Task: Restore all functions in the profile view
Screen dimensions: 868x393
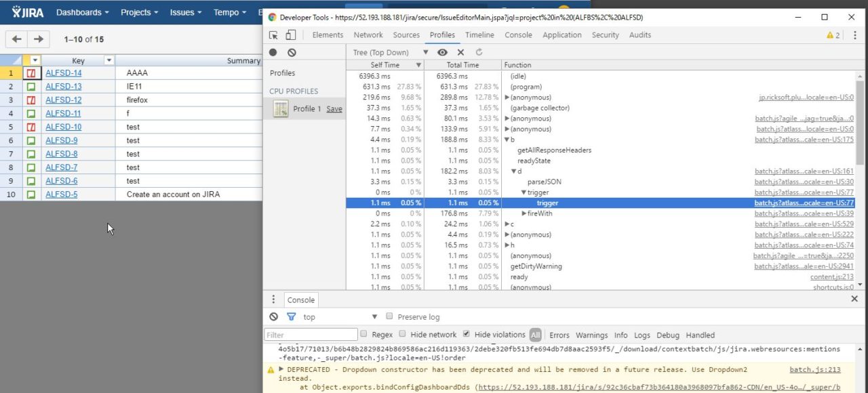Action: 479,52
